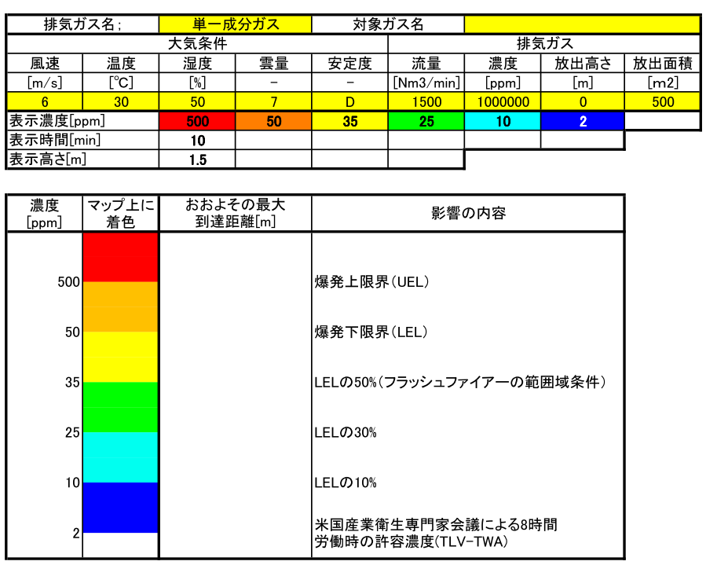The width and height of the screenshot is (728, 587).
Task: Edit the 表示高さ value 1.5
Action: [x=197, y=160]
